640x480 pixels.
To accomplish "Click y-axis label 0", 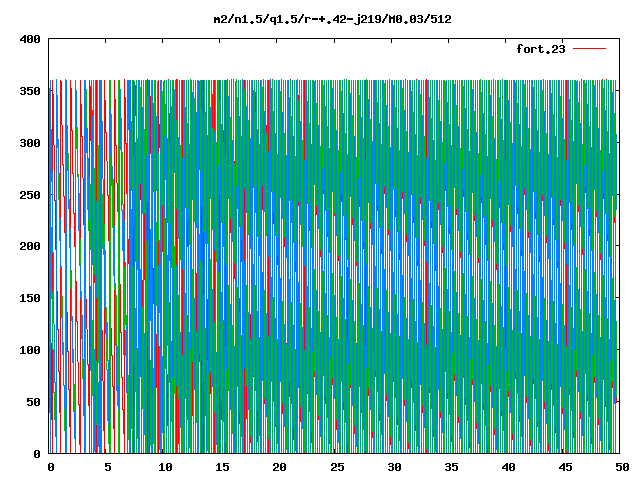I will pos(37,454).
